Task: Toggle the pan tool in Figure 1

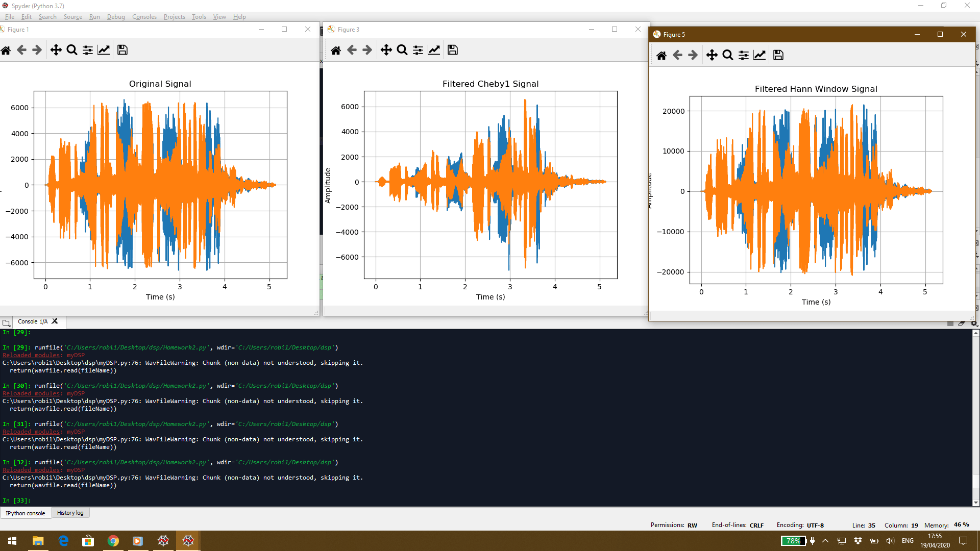Action: coord(56,50)
